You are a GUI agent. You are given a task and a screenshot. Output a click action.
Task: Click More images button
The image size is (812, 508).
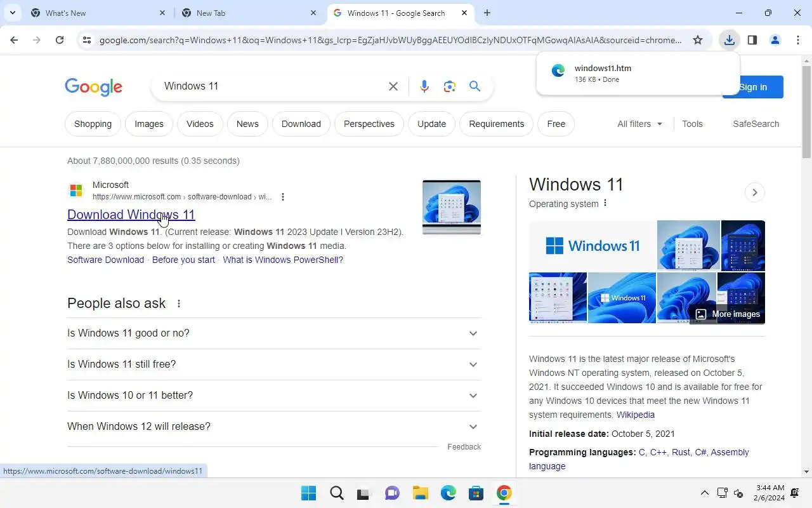click(728, 314)
